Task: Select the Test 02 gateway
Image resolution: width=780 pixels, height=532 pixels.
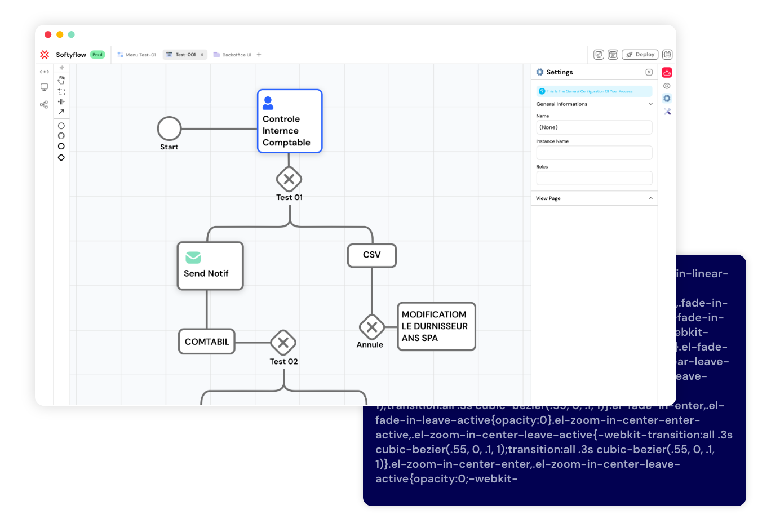Action: coord(283,343)
